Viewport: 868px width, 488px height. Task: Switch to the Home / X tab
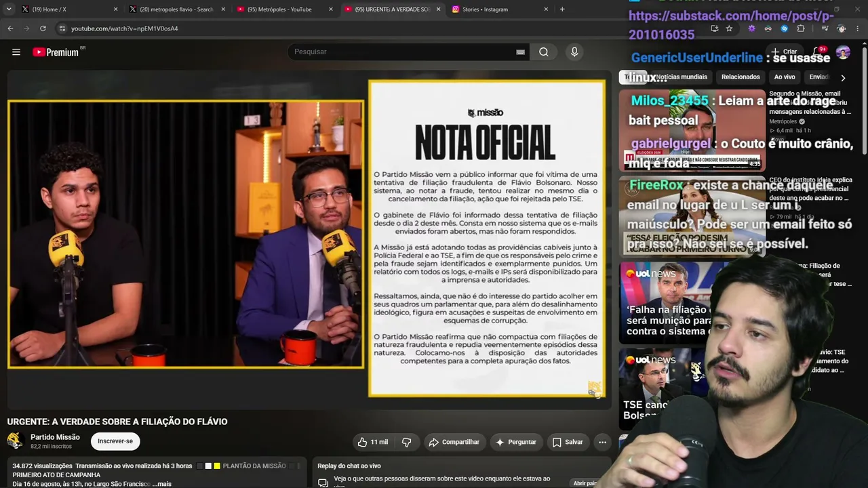click(x=66, y=9)
